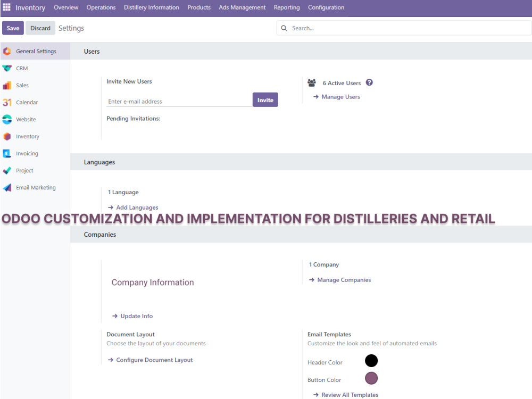Open Configure Document Layout link
This screenshot has width=532, height=399.
click(151, 360)
